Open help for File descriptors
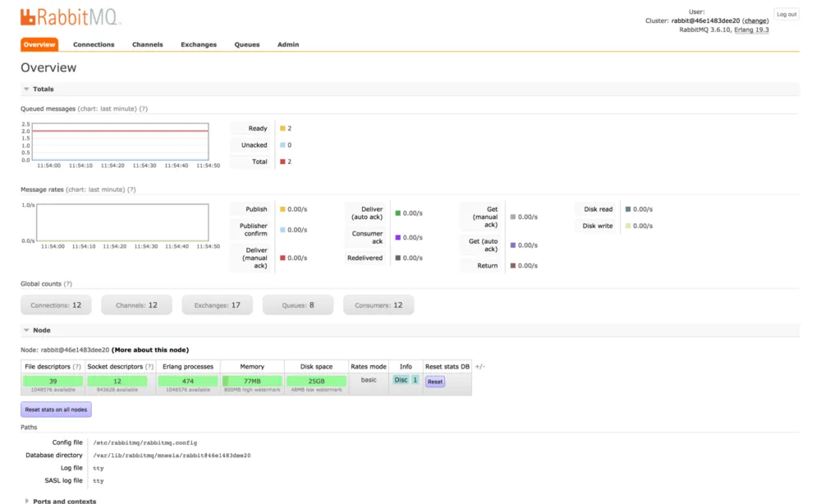The image size is (821, 504). pyautogui.click(x=77, y=366)
